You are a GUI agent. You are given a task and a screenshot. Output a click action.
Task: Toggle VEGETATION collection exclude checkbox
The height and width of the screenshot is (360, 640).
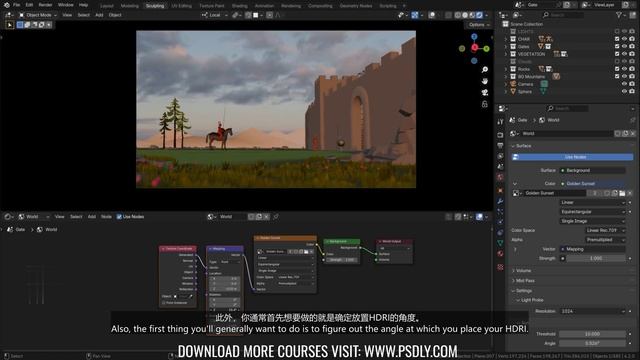(x=617, y=54)
